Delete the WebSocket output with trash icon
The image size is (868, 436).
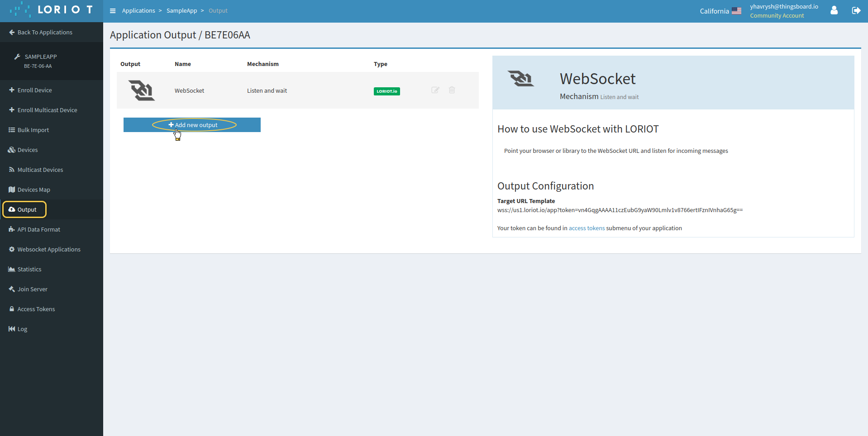(452, 90)
